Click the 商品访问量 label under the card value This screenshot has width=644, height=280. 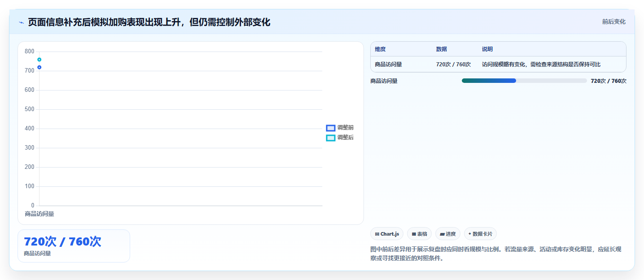click(37, 254)
